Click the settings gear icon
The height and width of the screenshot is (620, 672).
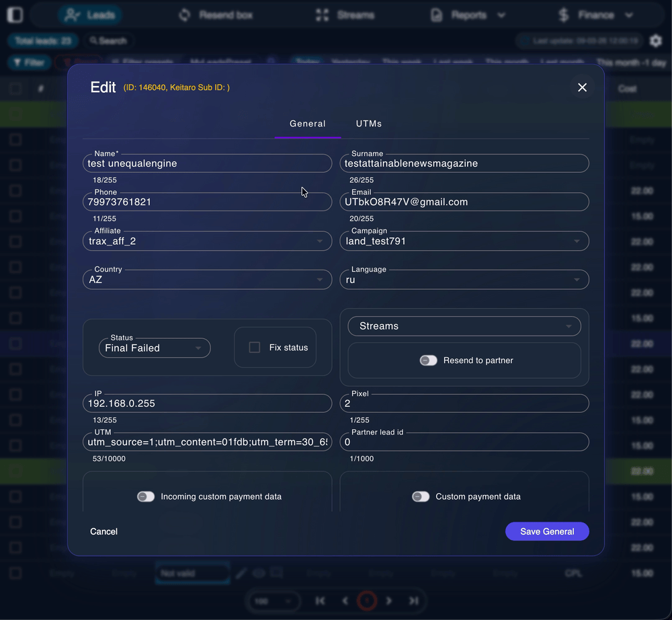655,41
